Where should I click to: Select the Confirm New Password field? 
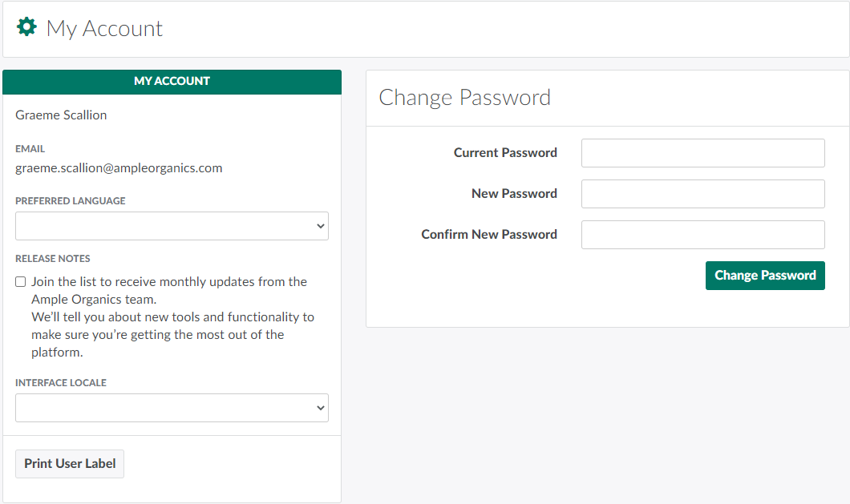[702, 235]
